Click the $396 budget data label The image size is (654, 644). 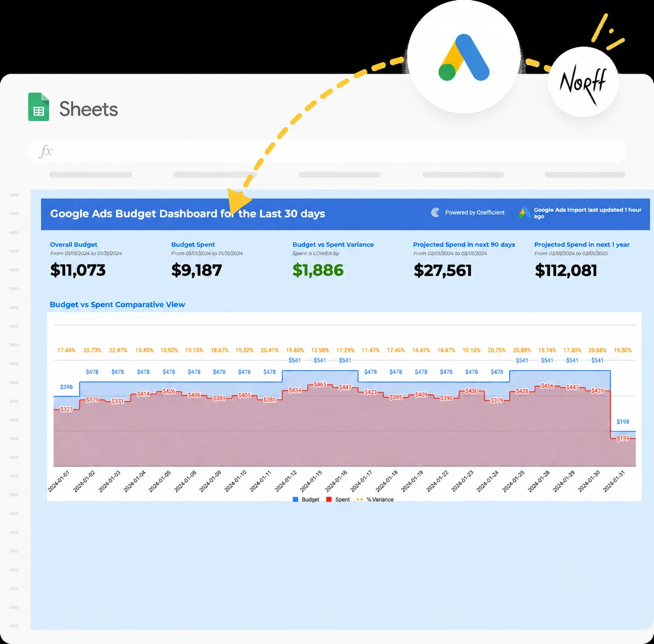pyautogui.click(x=66, y=387)
